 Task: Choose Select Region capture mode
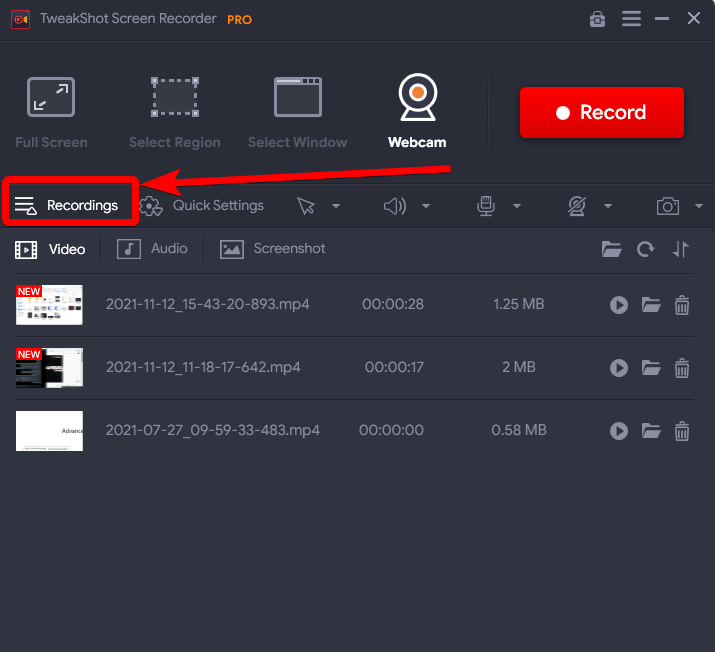(x=174, y=112)
